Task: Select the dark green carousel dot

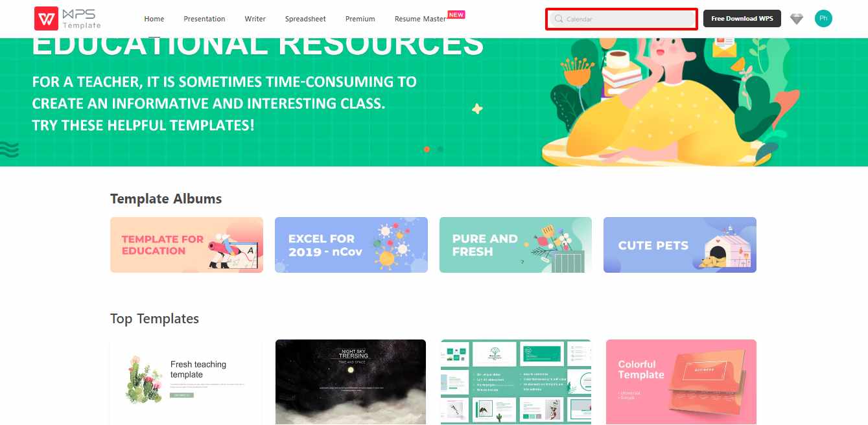Action: pos(441,149)
